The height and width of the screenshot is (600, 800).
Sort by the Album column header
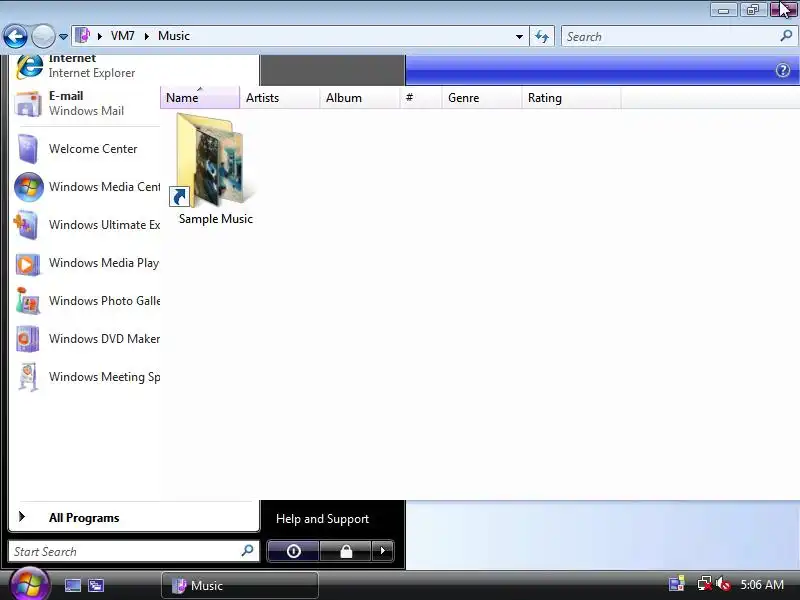(360, 97)
